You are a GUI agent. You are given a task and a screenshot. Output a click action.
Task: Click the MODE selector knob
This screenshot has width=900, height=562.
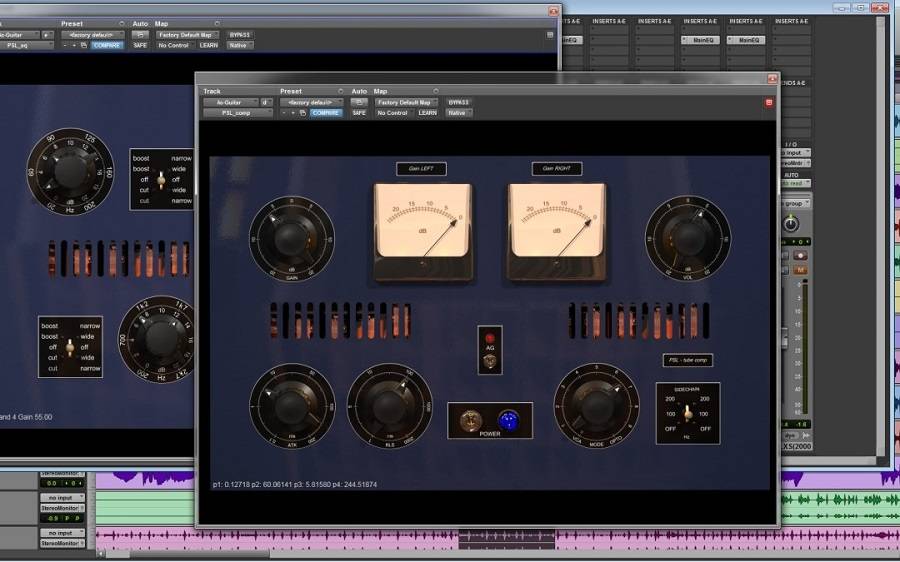(596, 405)
